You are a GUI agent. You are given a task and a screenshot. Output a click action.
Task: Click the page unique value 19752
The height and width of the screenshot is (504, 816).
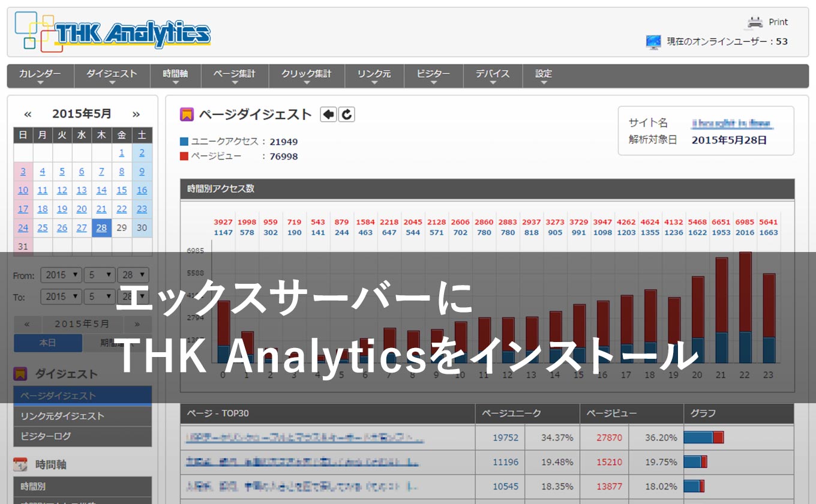(x=505, y=438)
